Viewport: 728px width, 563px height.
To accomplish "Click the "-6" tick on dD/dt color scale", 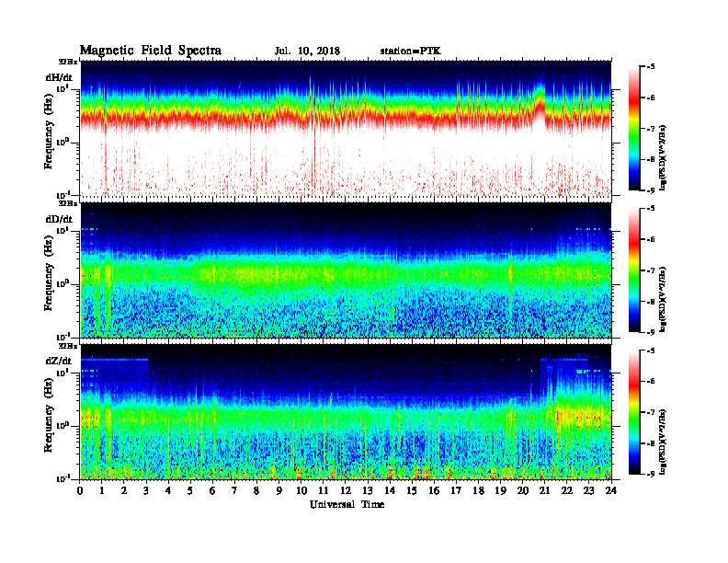I will click(x=651, y=240).
